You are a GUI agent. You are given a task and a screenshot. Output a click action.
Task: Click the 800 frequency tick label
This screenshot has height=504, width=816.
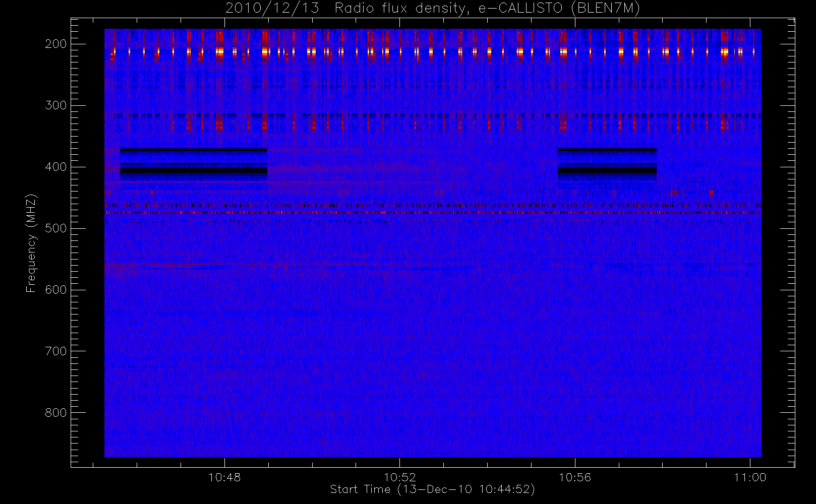coord(56,413)
